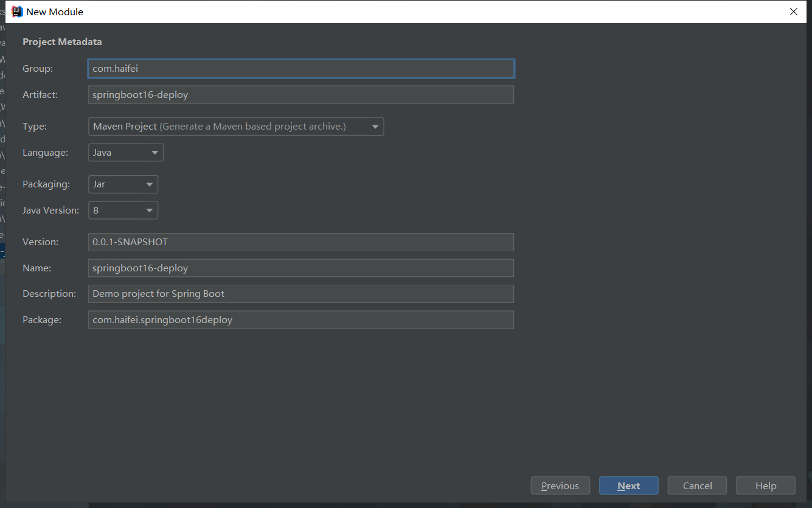Go back with the Previous button
The height and width of the screenshot is (508, 812).
pos(560,486)
